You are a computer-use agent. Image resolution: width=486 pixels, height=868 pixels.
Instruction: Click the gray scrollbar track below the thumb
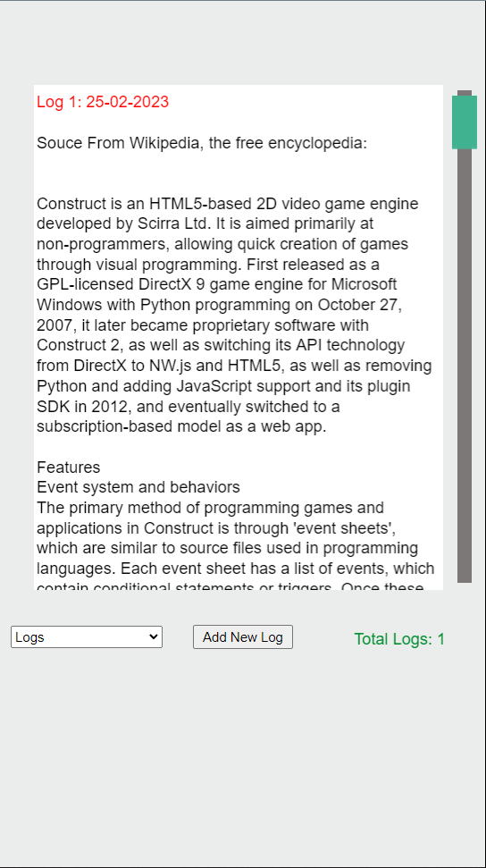point(465,366)
